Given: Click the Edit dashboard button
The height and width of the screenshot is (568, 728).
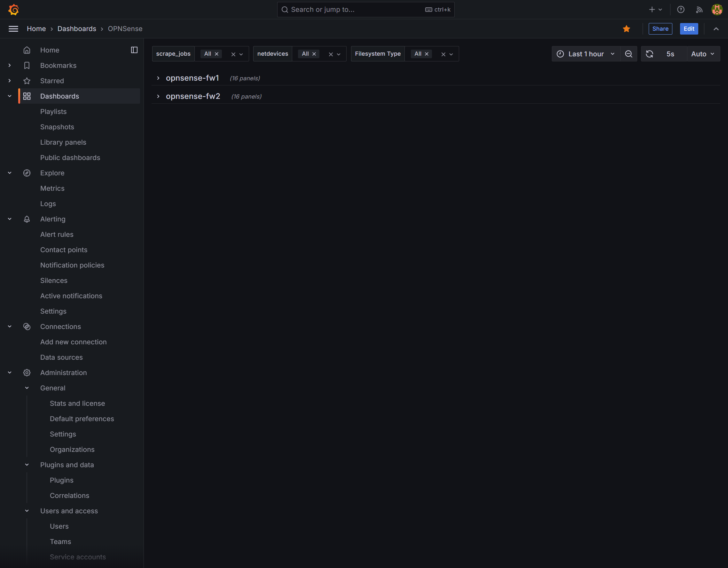Looking at the screenshot, I should [x=689, y=29].
